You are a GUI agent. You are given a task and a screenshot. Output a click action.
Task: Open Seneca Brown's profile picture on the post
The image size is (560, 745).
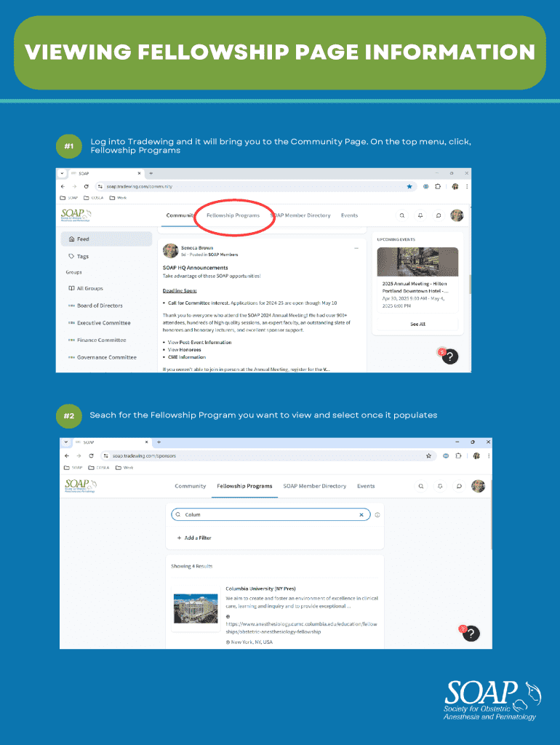pyautogui.click(x=170, y=251)
